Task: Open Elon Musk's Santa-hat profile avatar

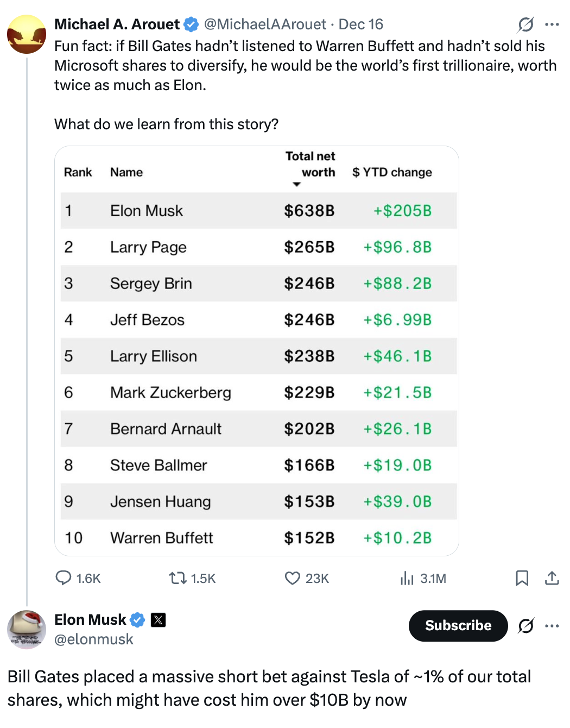Action: [26, 629]
